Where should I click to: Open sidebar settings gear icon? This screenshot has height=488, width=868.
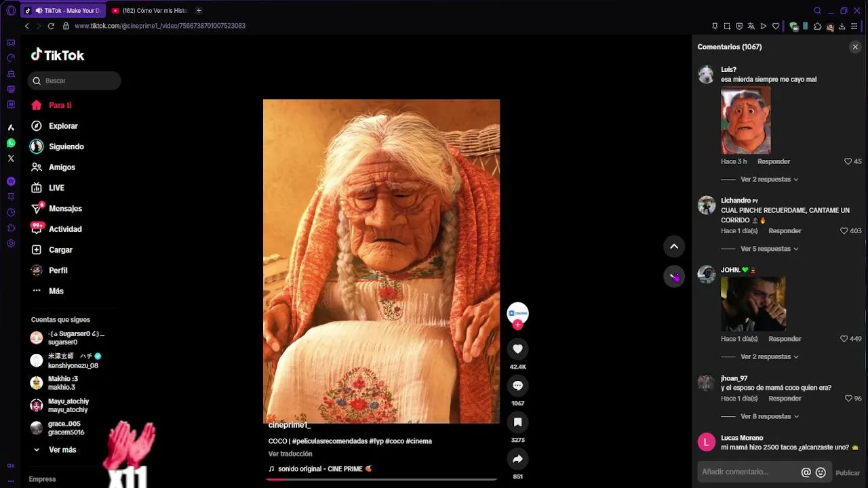(x=11, y=243)
